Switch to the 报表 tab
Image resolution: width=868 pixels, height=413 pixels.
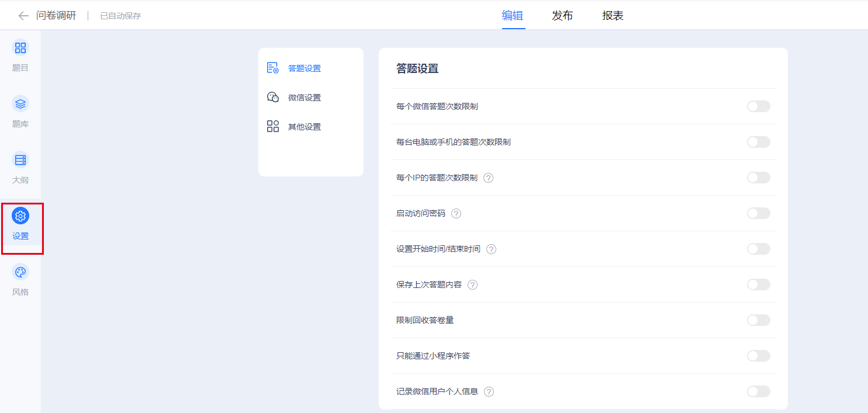coord(613,16)
